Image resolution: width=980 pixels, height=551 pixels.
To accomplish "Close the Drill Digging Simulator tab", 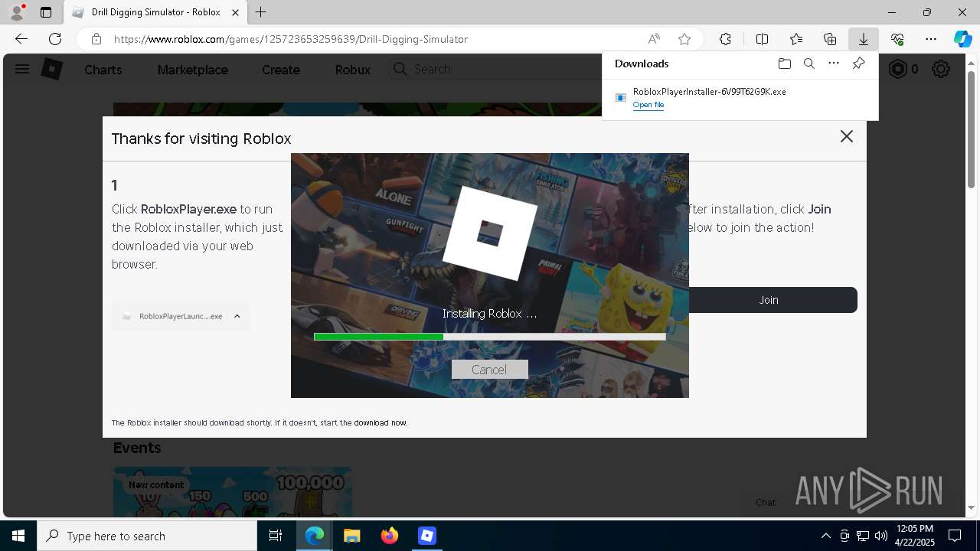I will pyautogui.click(x=236, y=12).
